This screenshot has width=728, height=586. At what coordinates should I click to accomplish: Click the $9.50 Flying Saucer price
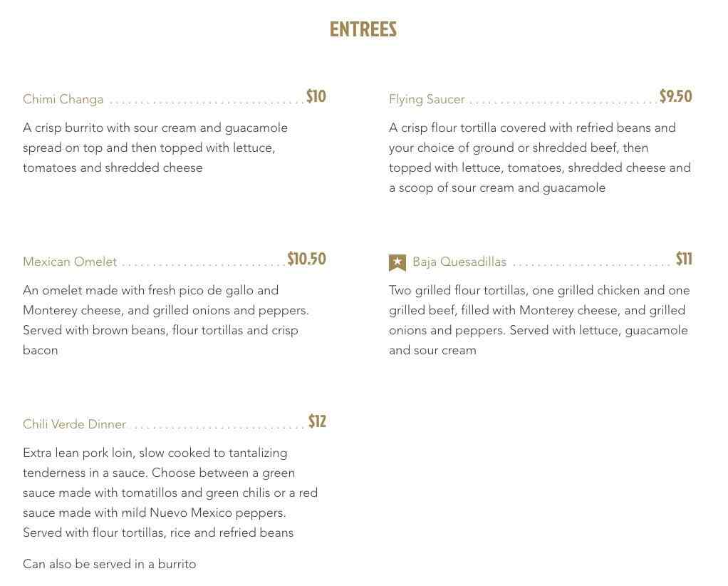click(675, 97)
